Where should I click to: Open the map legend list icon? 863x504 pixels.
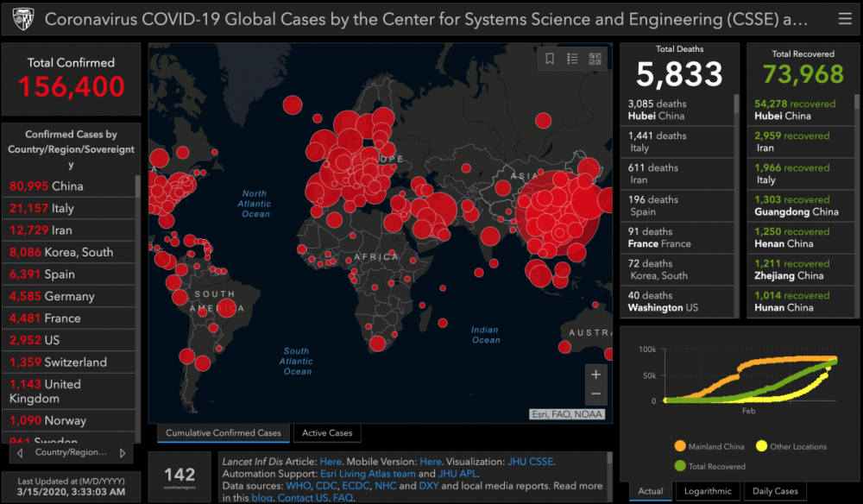pos(572,59)
